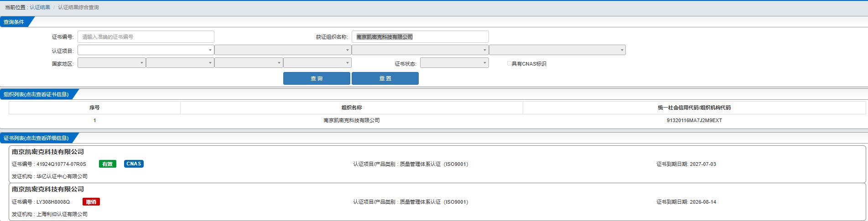Click the 组织名称 column header
Screen dimensions: 868x221
352,108
